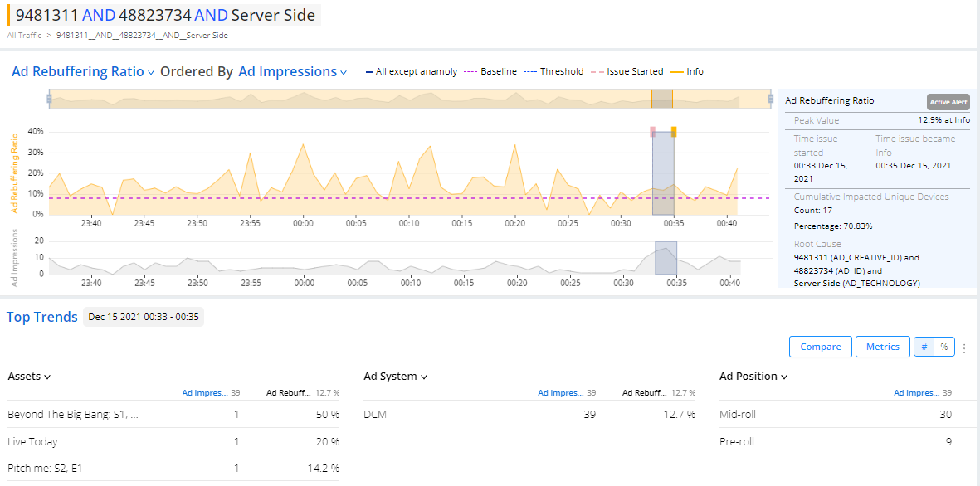Click the page title 9481311 AND 48823734
980x486 pixels.
tap(166, 15)
